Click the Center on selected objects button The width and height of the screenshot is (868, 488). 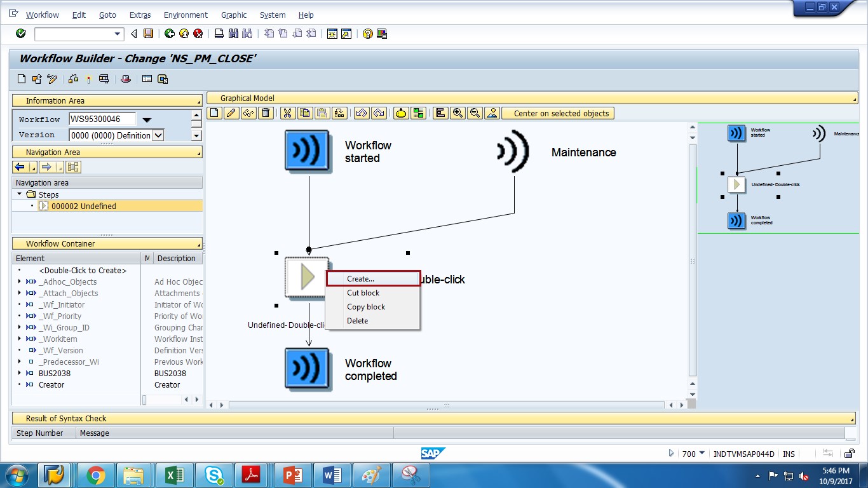pyautogui.click(x=558, y=113)
